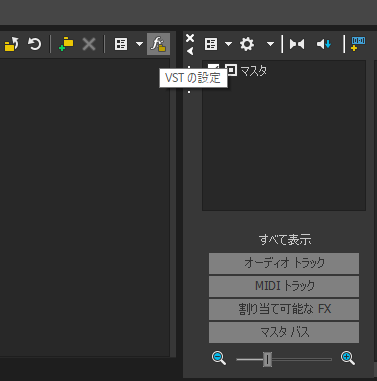Open the VST settings fx icon
The image size is (377, 381).
click(158, 44)
